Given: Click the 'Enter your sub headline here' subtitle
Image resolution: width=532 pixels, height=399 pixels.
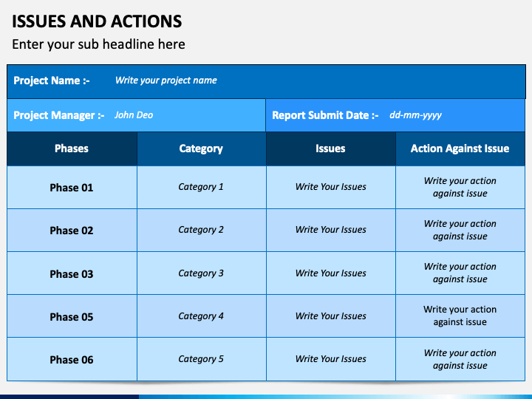Looking at the screenshot, I should click(x=98, y=44).
